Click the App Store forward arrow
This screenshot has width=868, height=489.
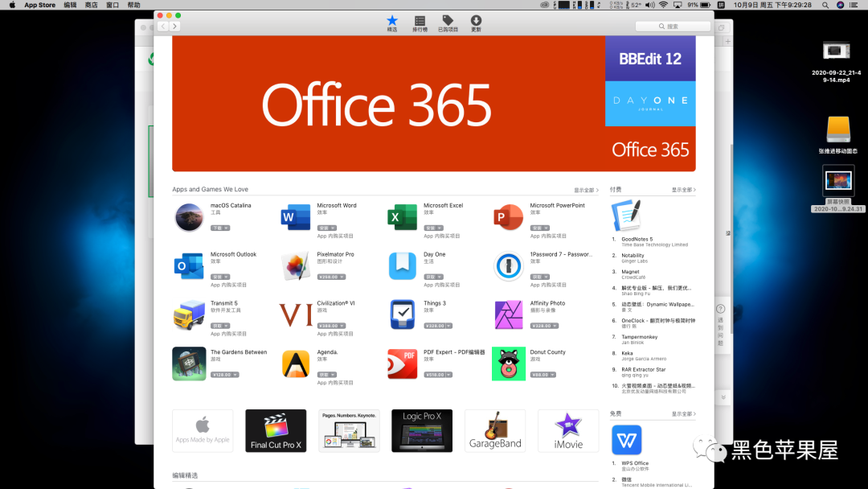(x=174, y=26)
